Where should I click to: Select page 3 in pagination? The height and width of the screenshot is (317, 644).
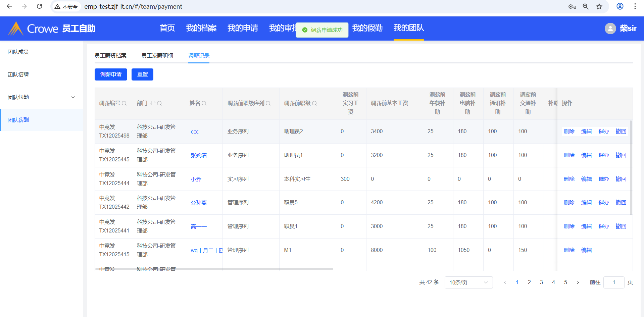click(x=541, y=282)
